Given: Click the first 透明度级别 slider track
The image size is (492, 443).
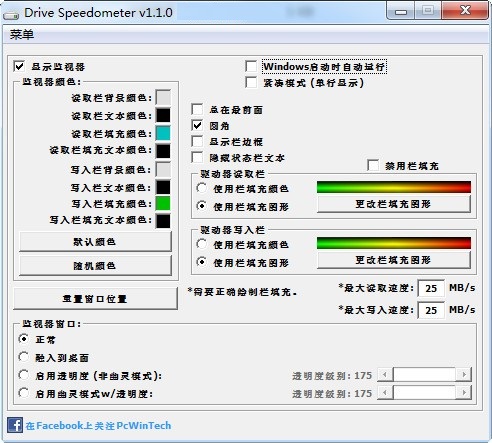Looking at the screenshot, I should [424, 375].
